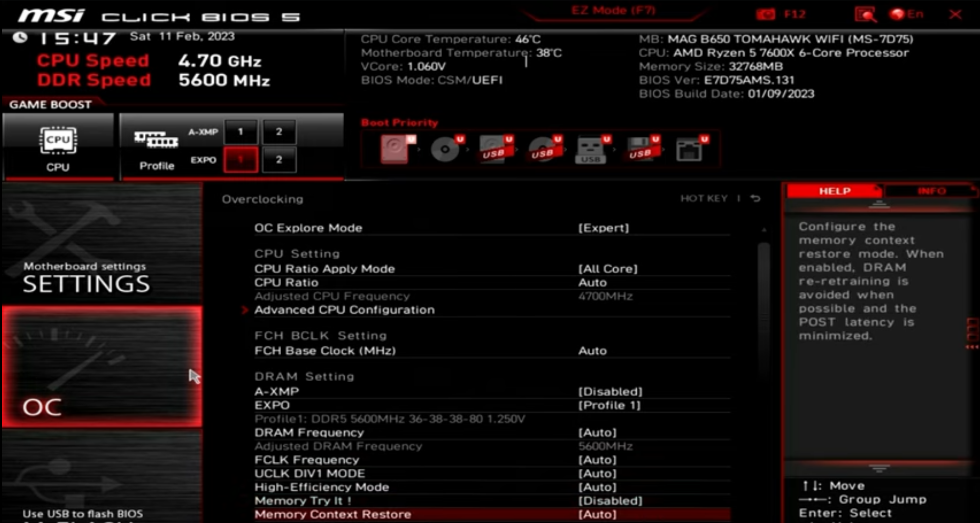Click the Adjusted DRAM Frequency 5600MHz value
Viewport: 980px width, 523px height.
tap(605, 446)
